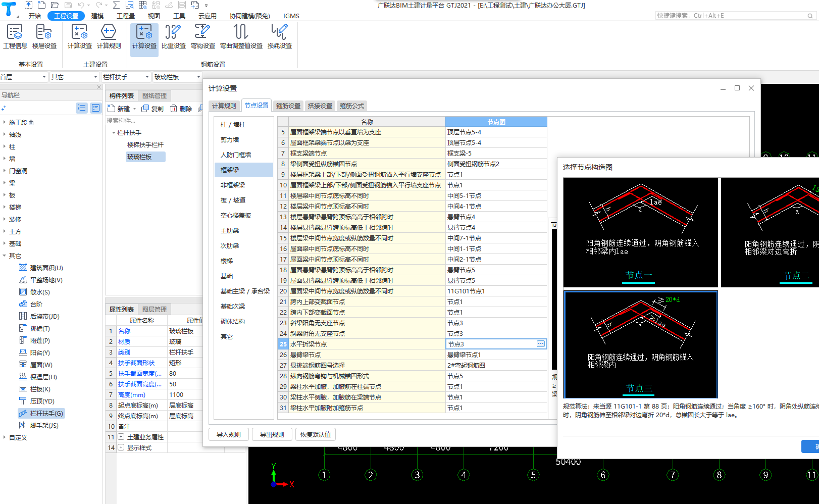Select 非框架梁 in dialog category list
The height and width of the screenshot is (504, 819).
coord(244,185)
